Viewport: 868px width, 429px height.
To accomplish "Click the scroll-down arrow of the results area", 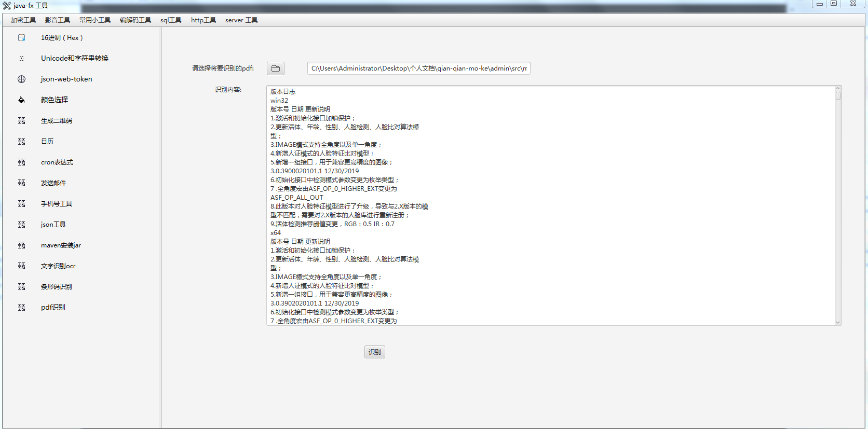I will tap(837, 322).
